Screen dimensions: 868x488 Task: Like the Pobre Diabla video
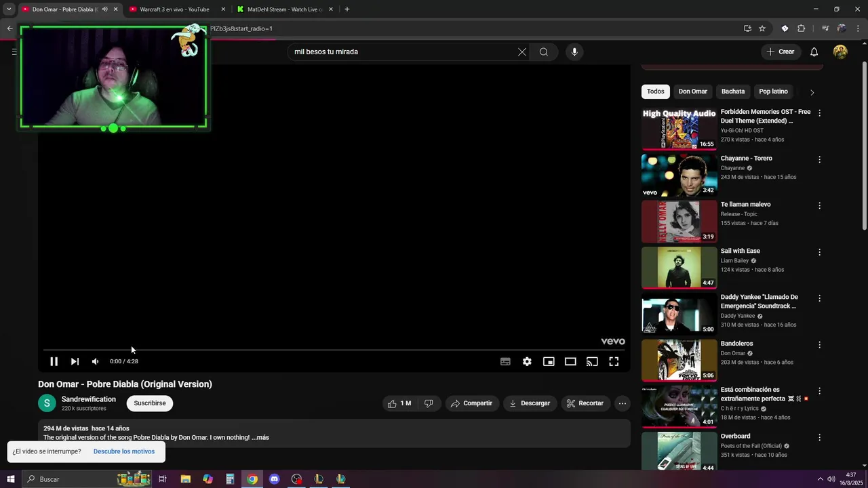coord(400,403)
